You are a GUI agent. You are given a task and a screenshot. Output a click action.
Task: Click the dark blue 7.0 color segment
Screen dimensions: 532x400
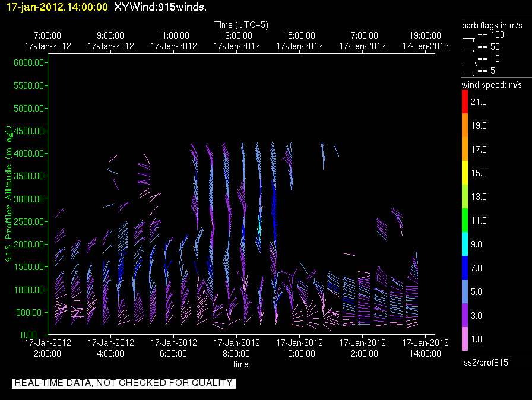(465, 268)
